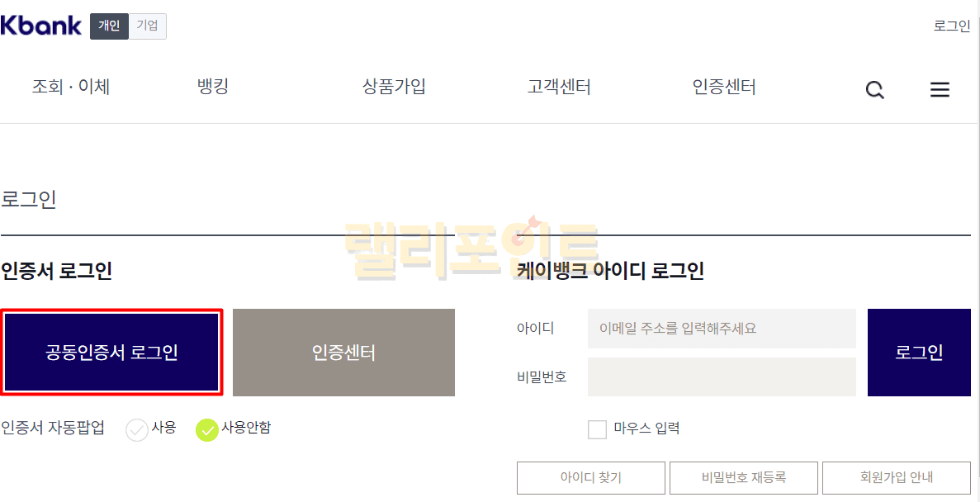This screenshot has height=502, width=980.
Task: Click the gray 인증센터 button
Action: tap(343, 353)
